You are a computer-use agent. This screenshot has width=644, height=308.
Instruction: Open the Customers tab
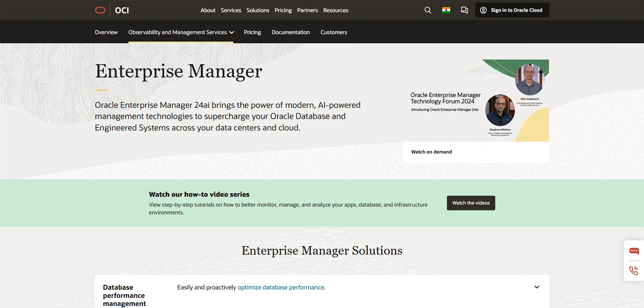pyautogui.click(x=334, y=32)
